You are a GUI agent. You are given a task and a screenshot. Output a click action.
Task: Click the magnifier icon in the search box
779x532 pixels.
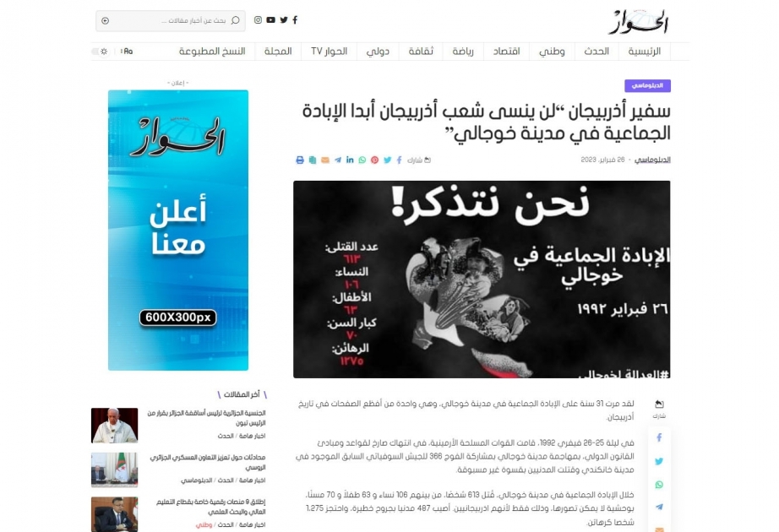(236, 20)
